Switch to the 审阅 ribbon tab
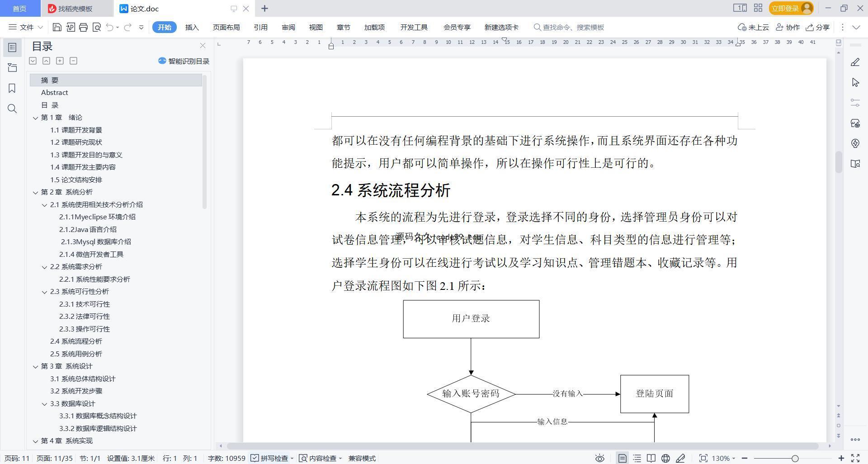 tap(288, 27)
